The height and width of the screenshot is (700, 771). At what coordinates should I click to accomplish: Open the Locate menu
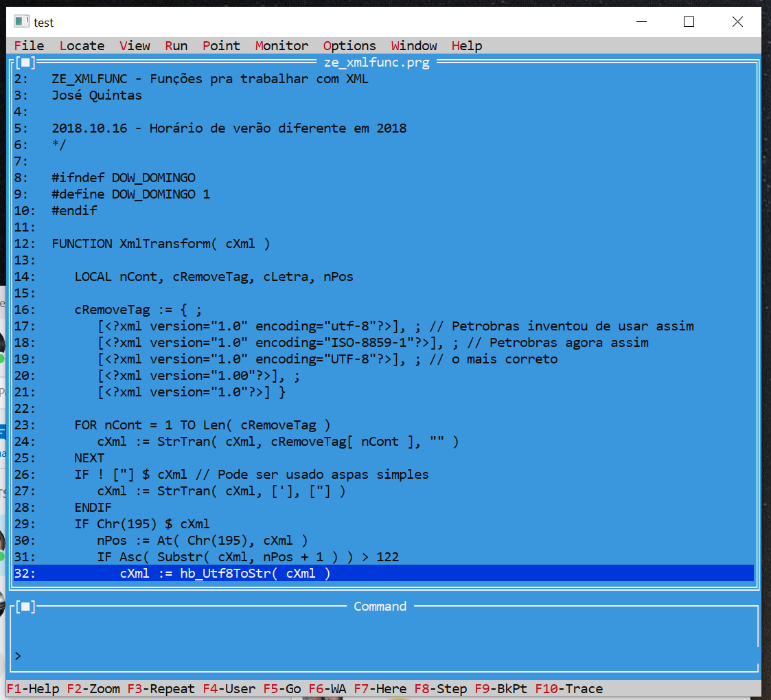coord(82,46)
